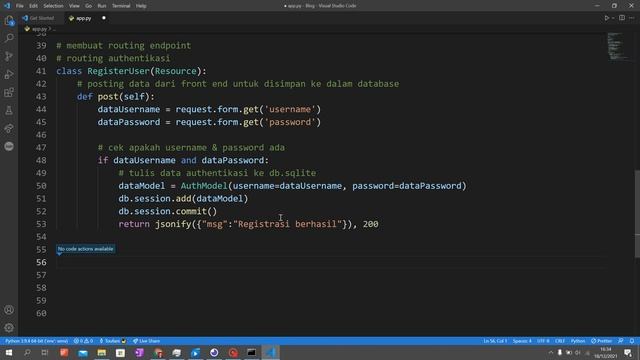Open File Explorer on taskbar
Viewport: 640px width, 360px height.
[102, 352]
